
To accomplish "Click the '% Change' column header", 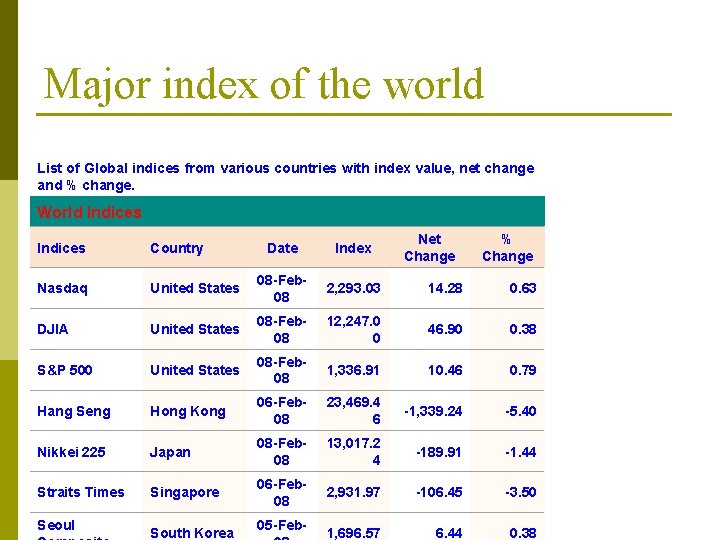I will 507,248.
